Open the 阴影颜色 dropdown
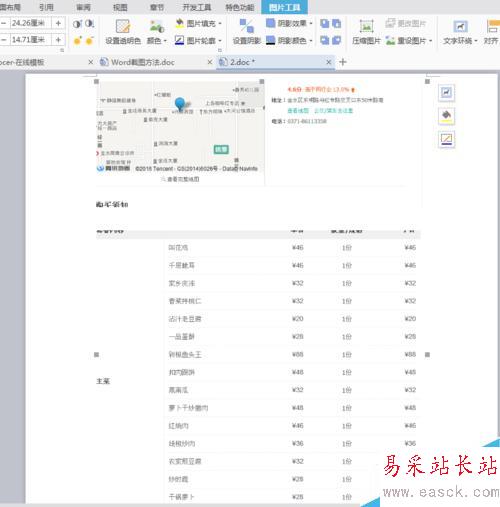The image size is (500, 507). [x=289, y=41]
